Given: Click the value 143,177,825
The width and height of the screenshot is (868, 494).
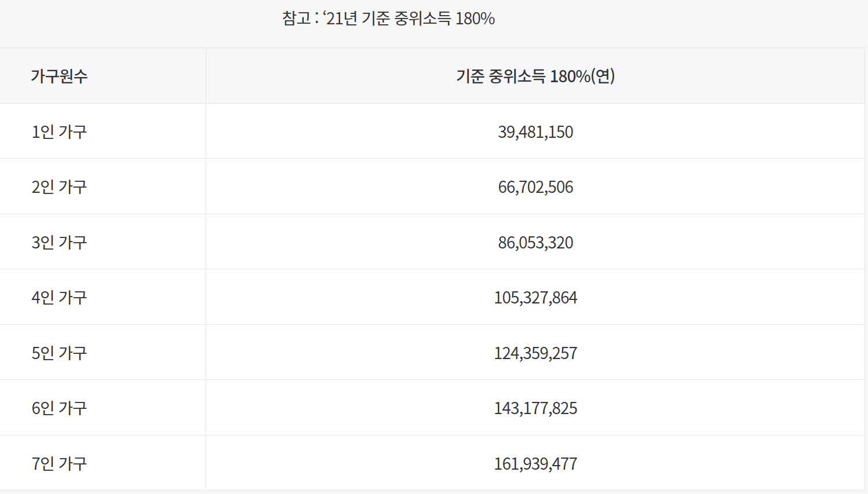Looking at the screenshot, I should click(535, 408).
